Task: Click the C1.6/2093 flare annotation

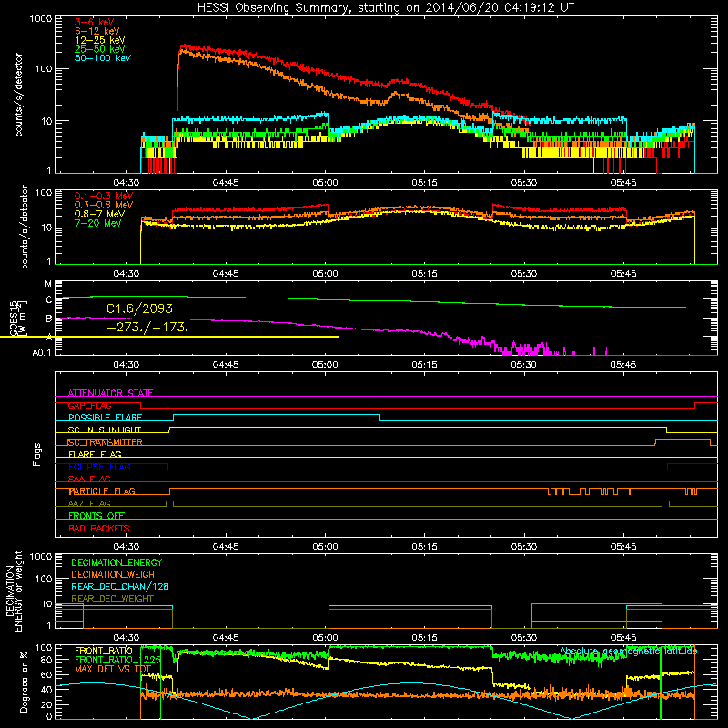Action: (x=139, y=308)
